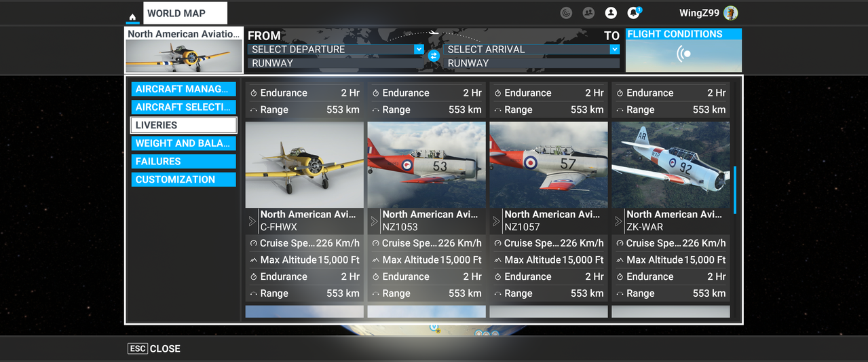Click the ESC Close button
Image resolution: width=868 pixels, height=362 pixels.
coord(154,348)
